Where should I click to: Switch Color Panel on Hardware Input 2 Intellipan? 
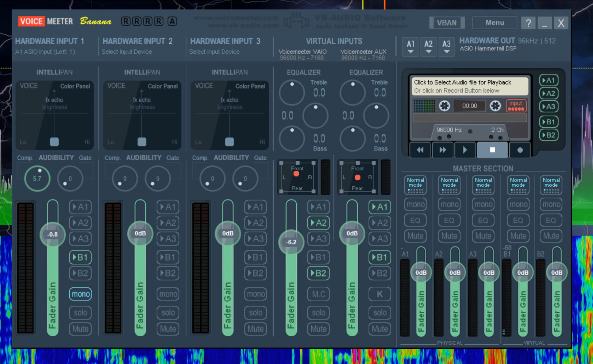(163, 86)
